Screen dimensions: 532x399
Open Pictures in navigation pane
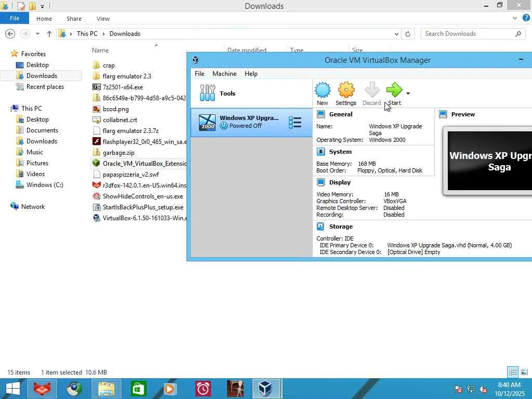(x=37, y=163)
